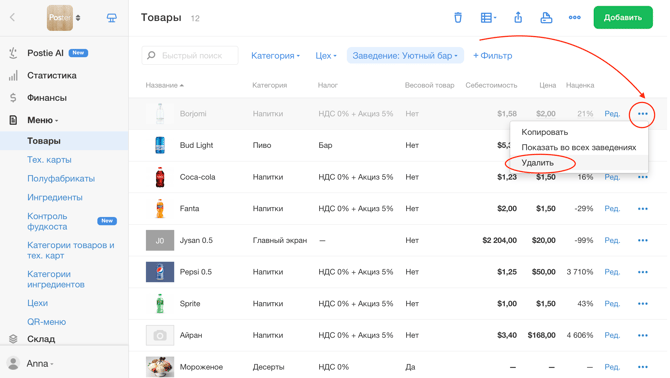Choose Показать во всех заведениях
This screenshot has width=670, height=378.
click(x=579, y=147)
